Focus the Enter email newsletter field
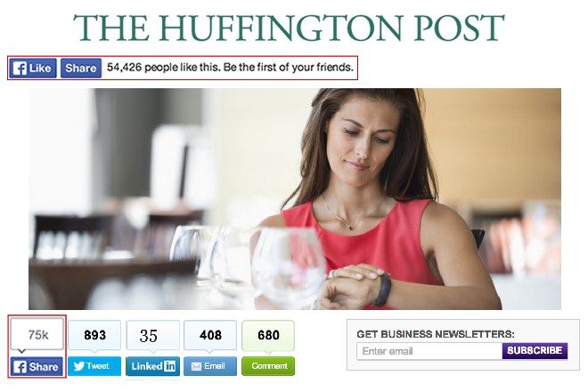This screenshot has height=392, width=588. (x=429, y=352)
